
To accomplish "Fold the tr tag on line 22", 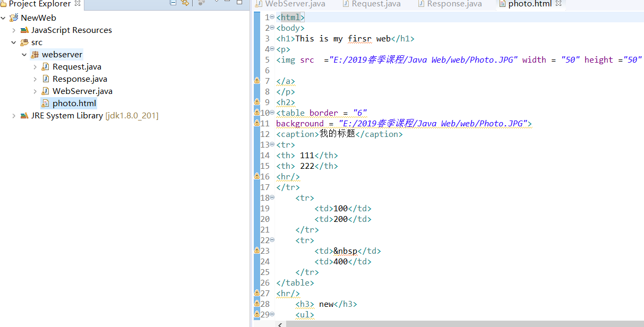I will pyautogui.click(x=272, y=240).
